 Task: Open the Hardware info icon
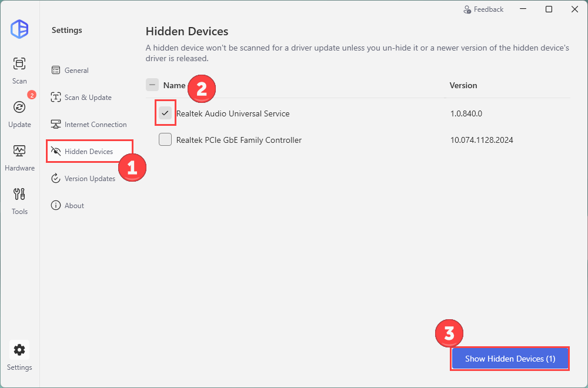click(x=19, y=151)
